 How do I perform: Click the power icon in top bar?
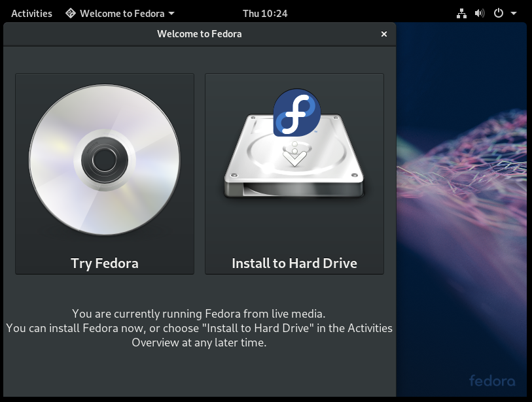tap(499, 14)
